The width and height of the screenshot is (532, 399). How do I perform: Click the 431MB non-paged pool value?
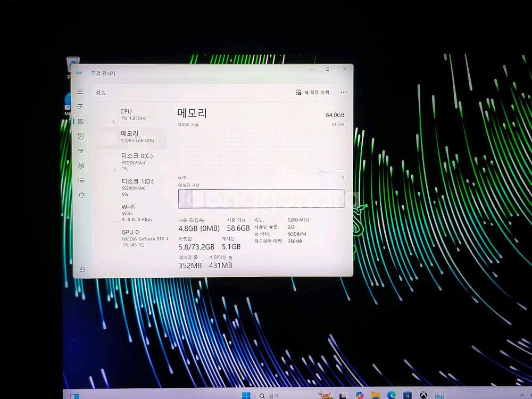point(221,265)
